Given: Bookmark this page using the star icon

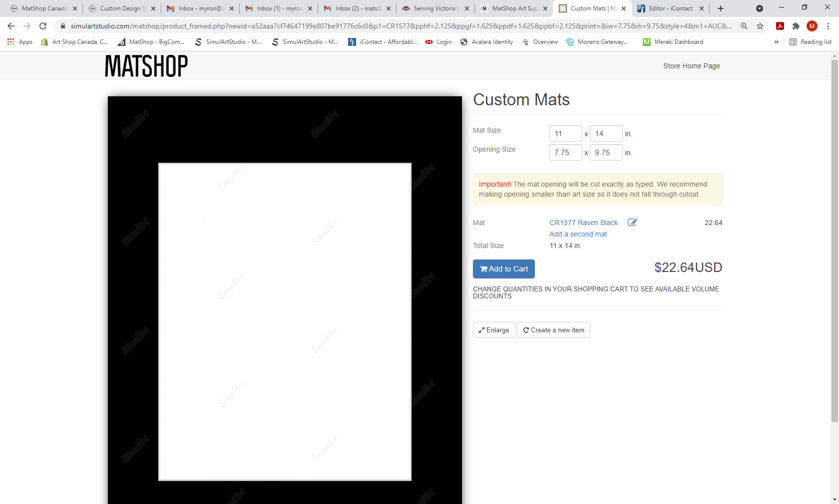Looking at the screenshot, I should click(761, 26).
